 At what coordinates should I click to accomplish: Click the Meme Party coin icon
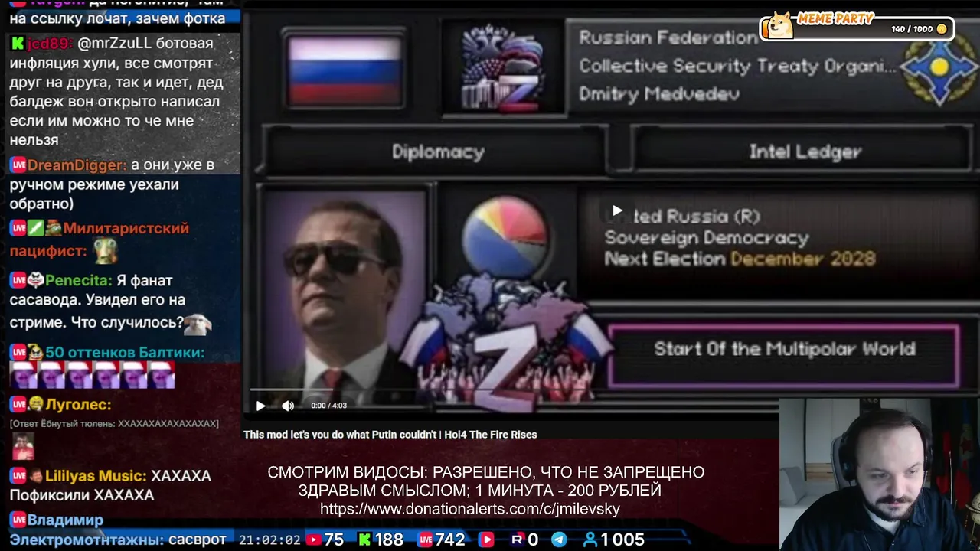tap(942, 29)
